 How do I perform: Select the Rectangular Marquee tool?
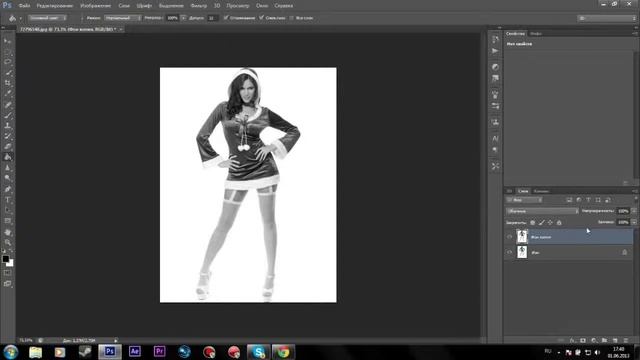(x=7, y=52)
